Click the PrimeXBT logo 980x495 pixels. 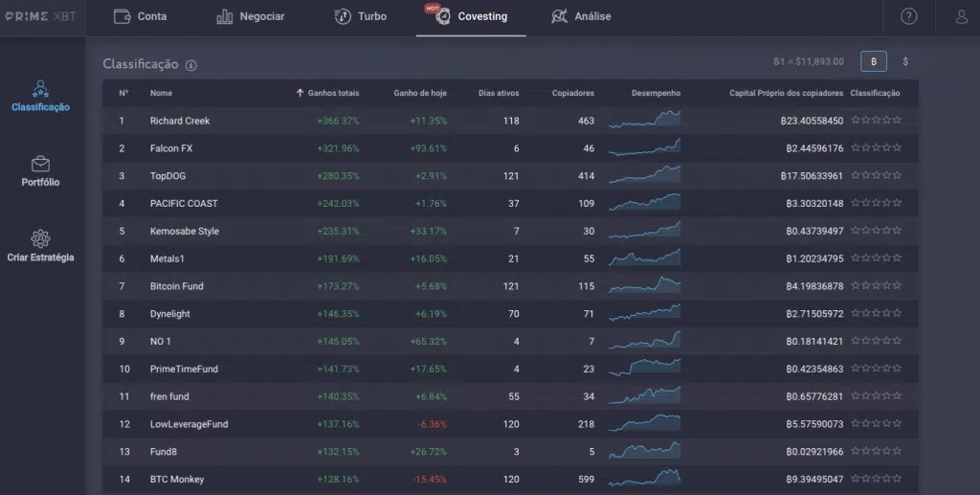click(x=40, y=16)
